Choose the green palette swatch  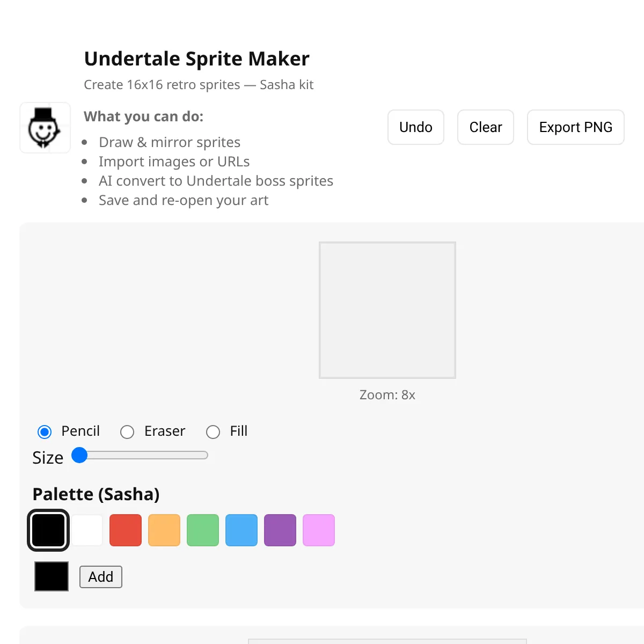point(203,530)
